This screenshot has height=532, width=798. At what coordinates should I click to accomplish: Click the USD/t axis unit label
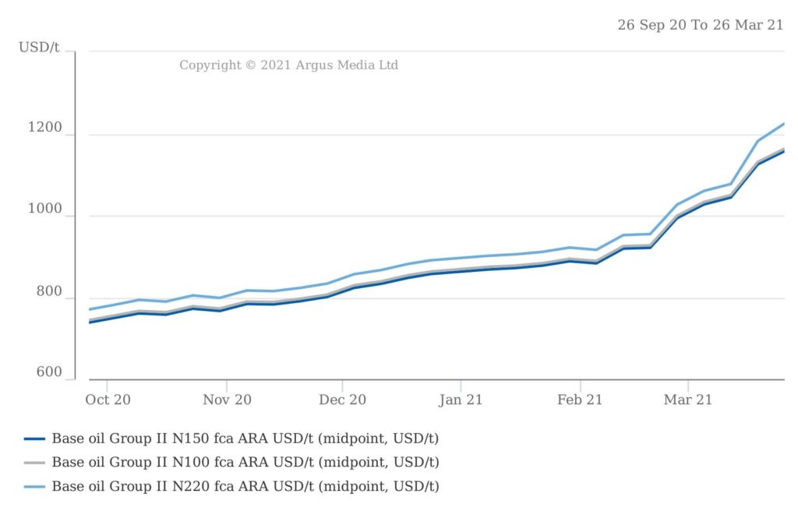[x=39, y=48]
